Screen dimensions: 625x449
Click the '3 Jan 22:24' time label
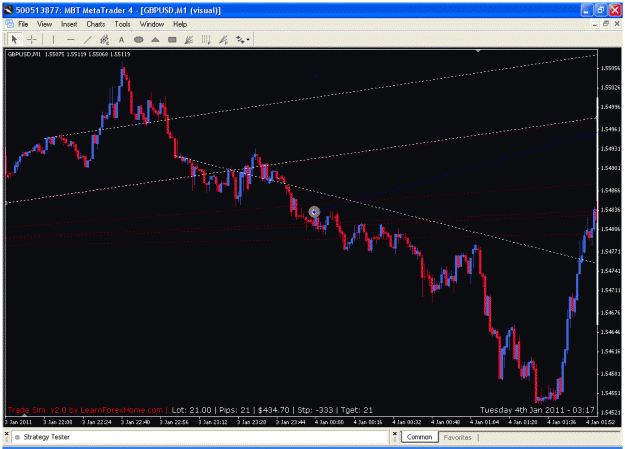(x=97, y=422)
